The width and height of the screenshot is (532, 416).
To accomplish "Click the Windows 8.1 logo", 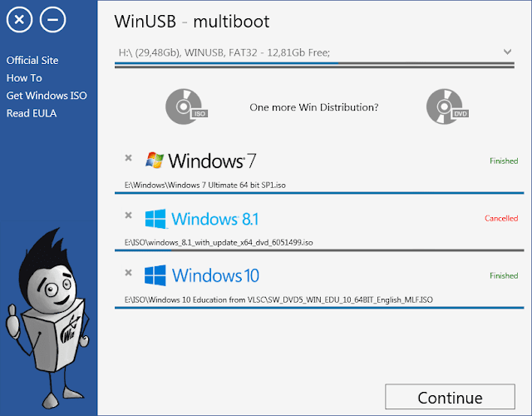I will pos(201,219).
